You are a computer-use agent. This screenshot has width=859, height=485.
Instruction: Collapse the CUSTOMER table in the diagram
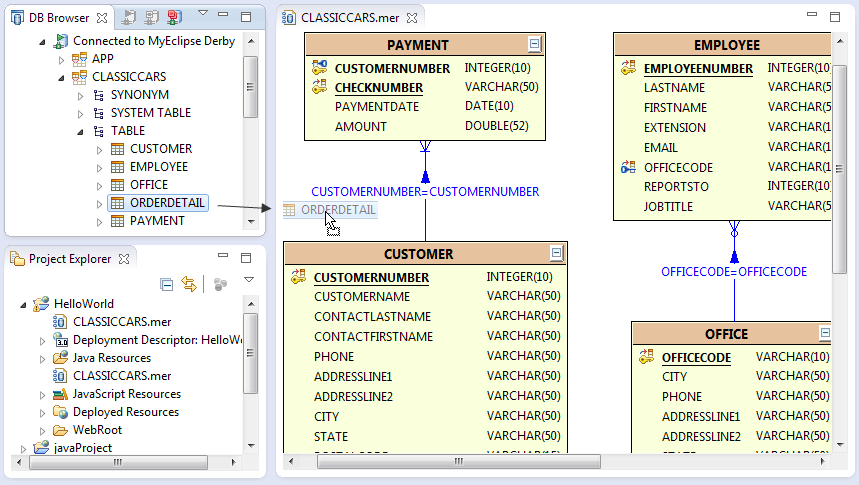(x=557, y=253)
